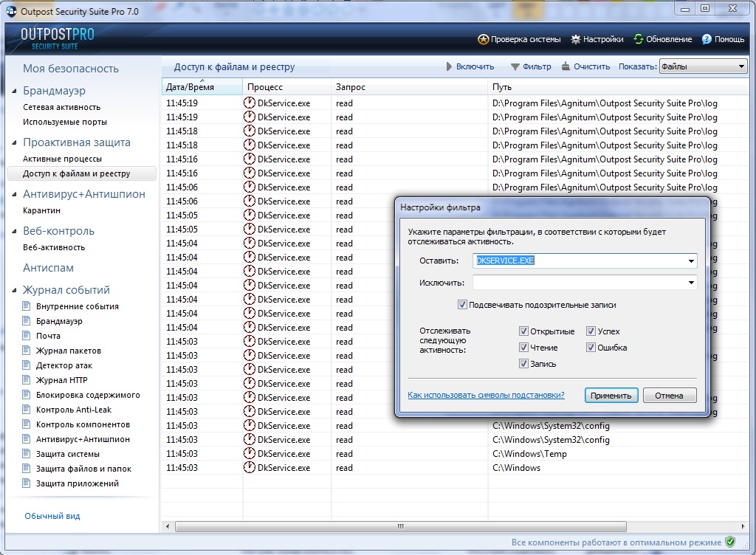Screen dimensions: 756x555
Task: Click the document icon beside Брандмауэр log
Action: [x=27, y=321]
